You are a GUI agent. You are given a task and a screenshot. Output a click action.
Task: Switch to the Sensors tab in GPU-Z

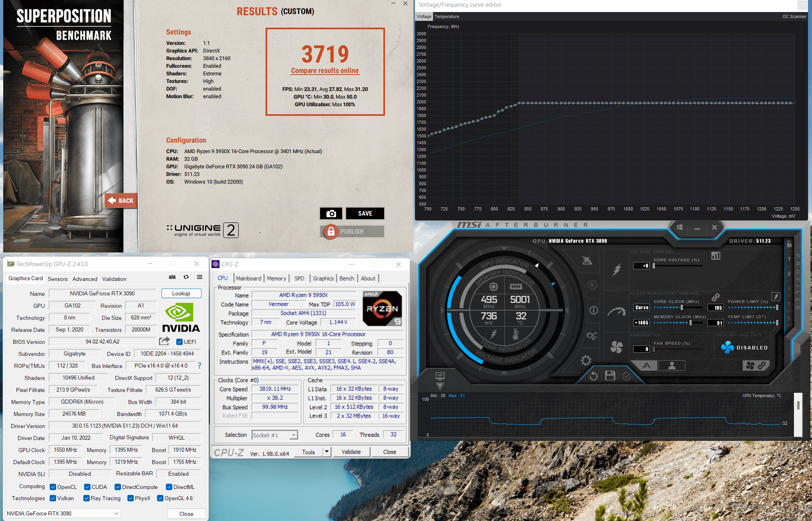click(x=58, y=279)
